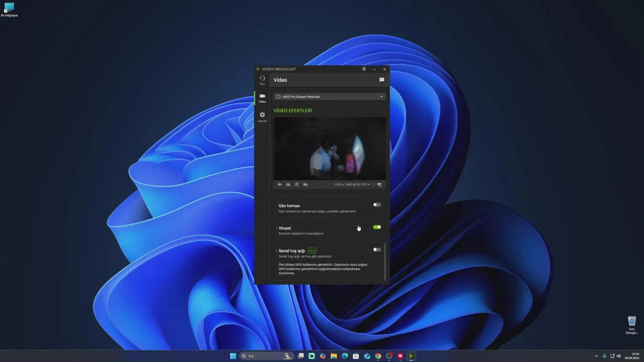644x362 pixels.
Task: Click 'Karenin köşelerini koyulaştırır' description text
Action: coord(301,233)
